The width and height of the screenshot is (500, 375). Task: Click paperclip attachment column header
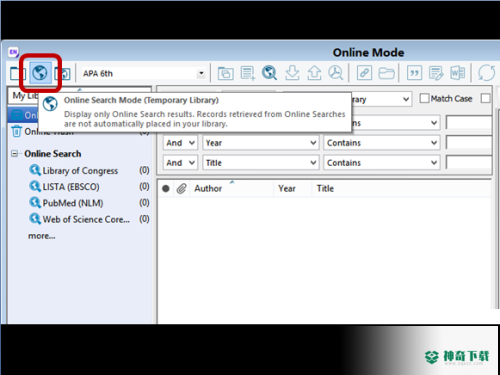[x=181, y=189]
